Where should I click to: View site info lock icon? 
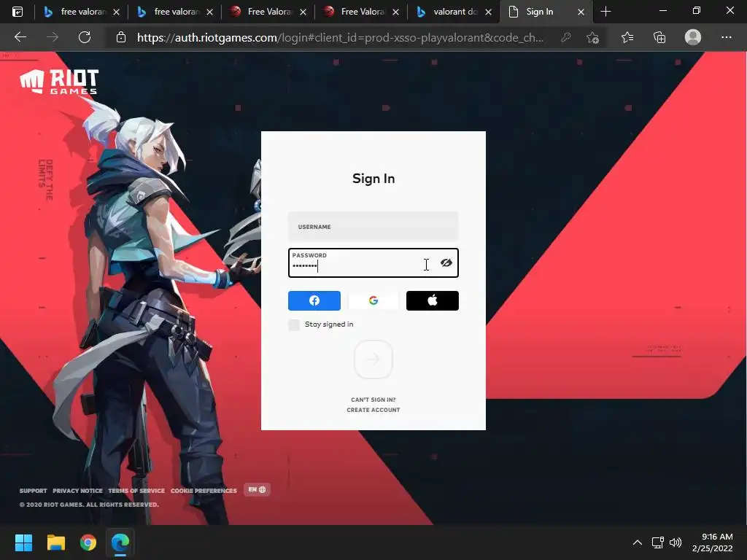coord(121,37)
